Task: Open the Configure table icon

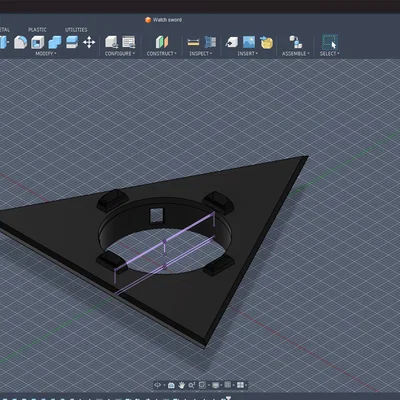Action: (x=129, y=42)
